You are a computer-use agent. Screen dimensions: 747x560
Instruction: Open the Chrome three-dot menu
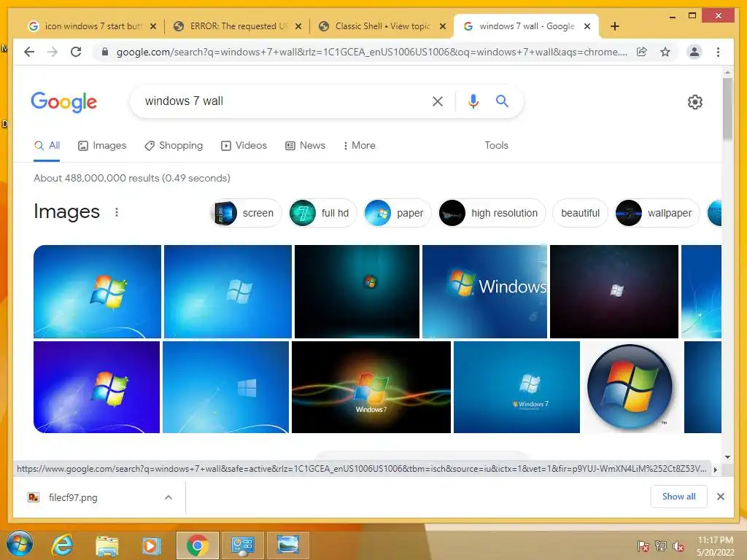click(718, 52)
